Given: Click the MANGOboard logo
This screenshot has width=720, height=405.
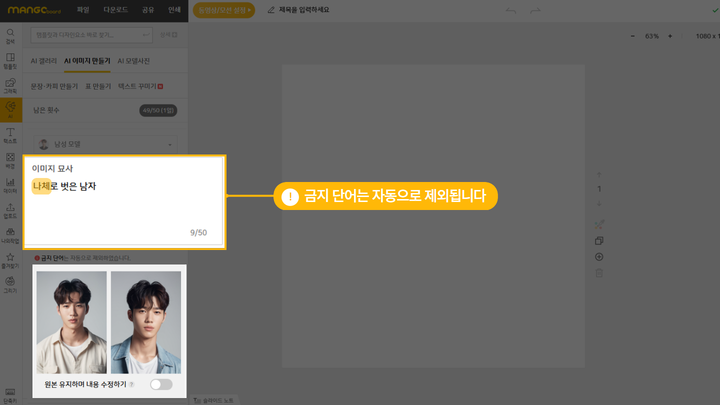Looking at the screenshot, I should coord(34,10).
